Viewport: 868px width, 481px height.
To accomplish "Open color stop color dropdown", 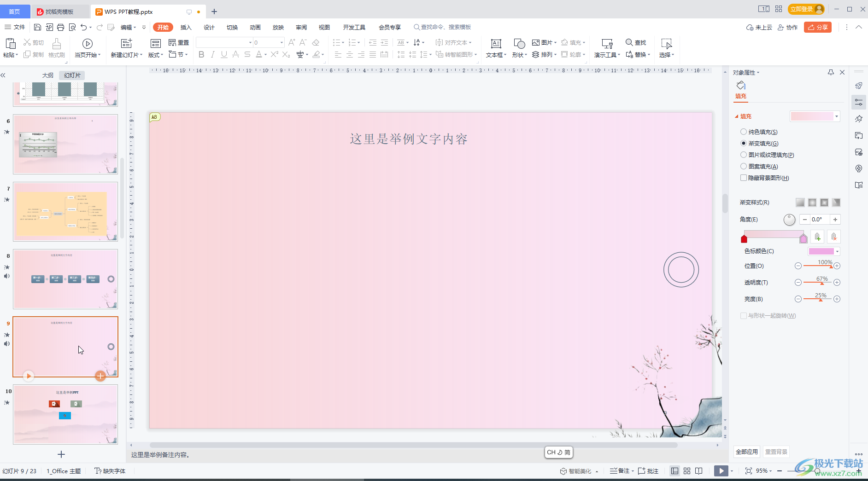I will tap(837, 251).
